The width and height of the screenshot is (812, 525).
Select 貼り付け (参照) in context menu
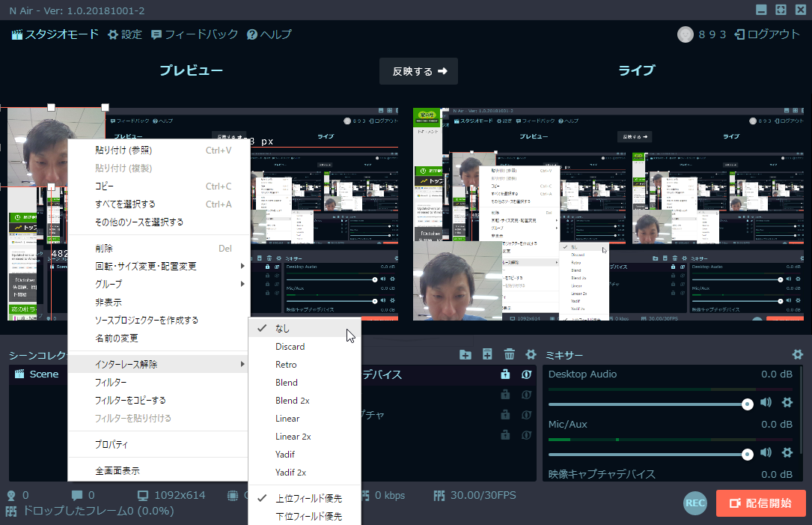[159, 151]
